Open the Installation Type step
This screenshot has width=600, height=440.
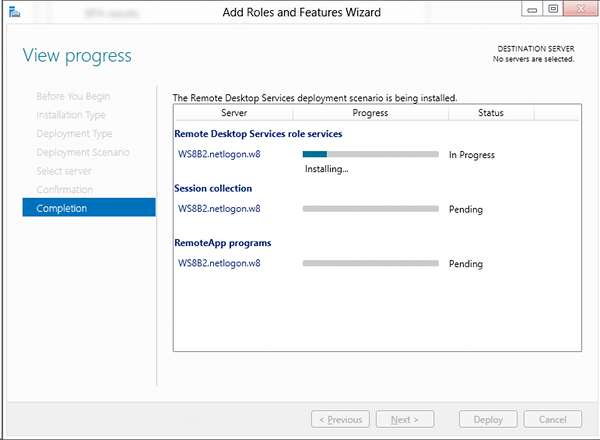pyautogui.click(x=71, y=115)
